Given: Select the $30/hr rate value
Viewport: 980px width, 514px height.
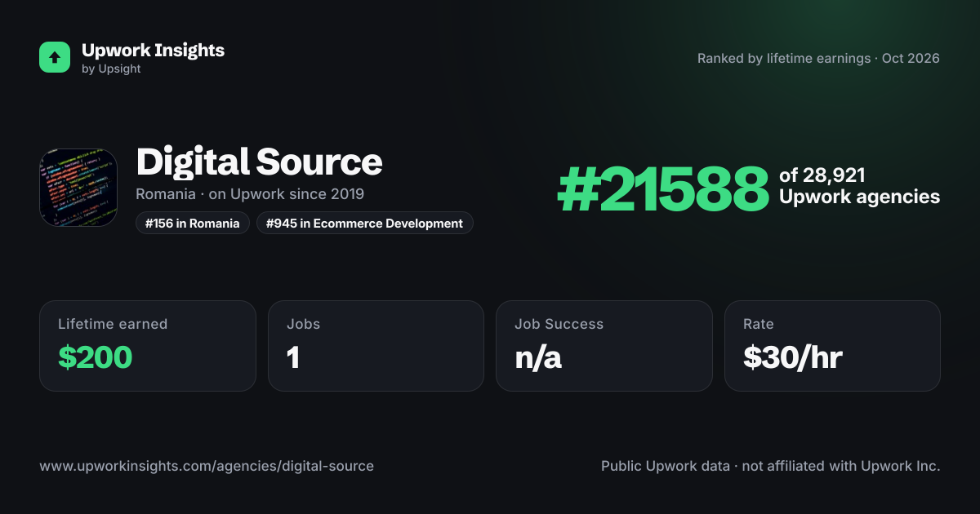Looking at the screenshot, I should click(793, 357).
